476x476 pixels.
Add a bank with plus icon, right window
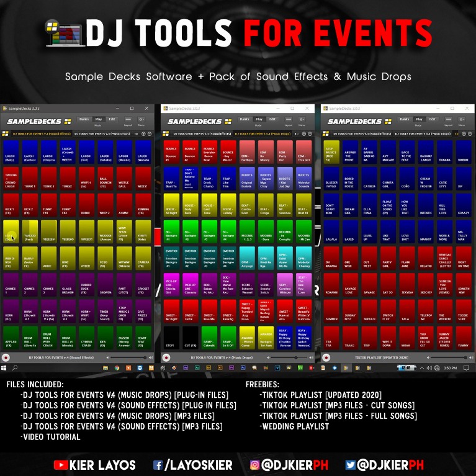pos(464,133)
